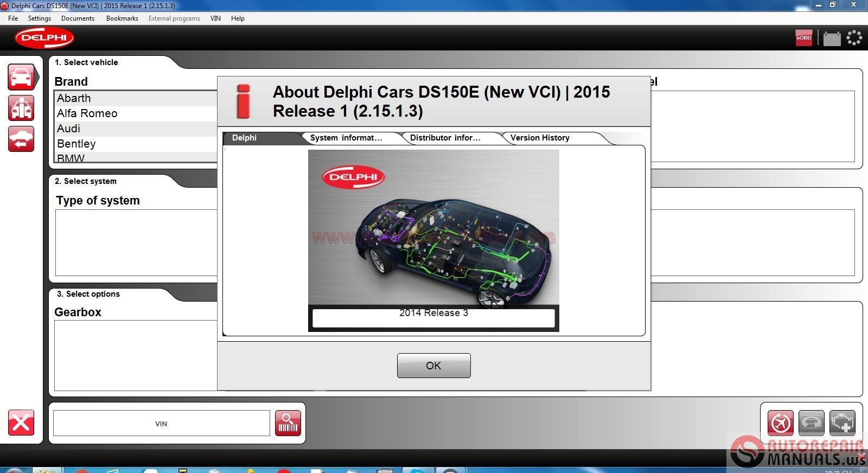
Task: Open the VIN menu
Action: 215,18
